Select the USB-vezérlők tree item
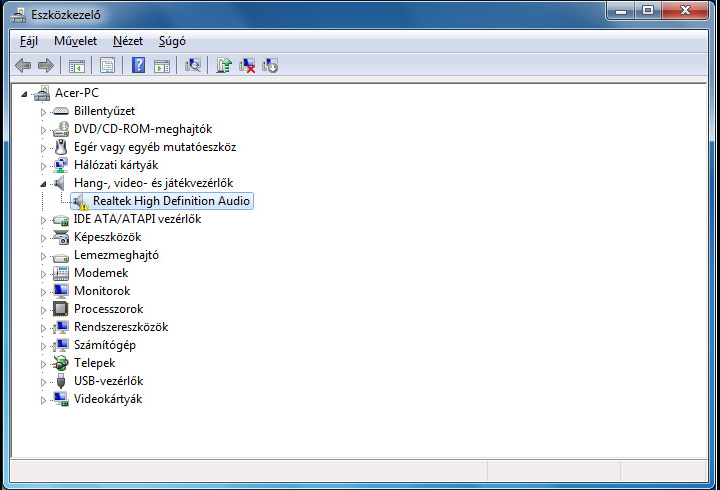The height and width of the screenshot is (490, 720). [x=108, y=381]
